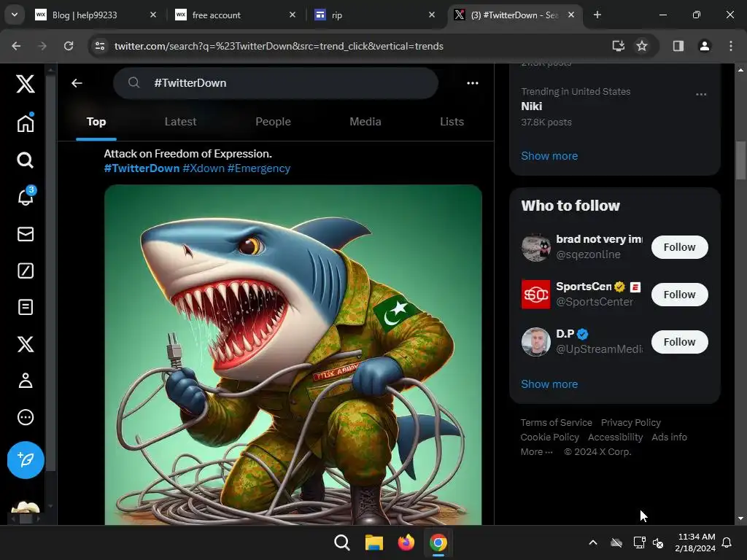Image resolution: width=747 pixels, height=560 pixels.
Task: Click page vertical scrollbar thumb
Action: [740, 160]
